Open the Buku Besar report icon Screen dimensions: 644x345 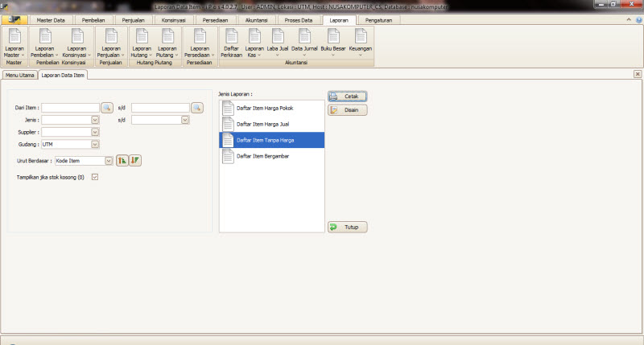pyautogui.click(x=333, y=43)
